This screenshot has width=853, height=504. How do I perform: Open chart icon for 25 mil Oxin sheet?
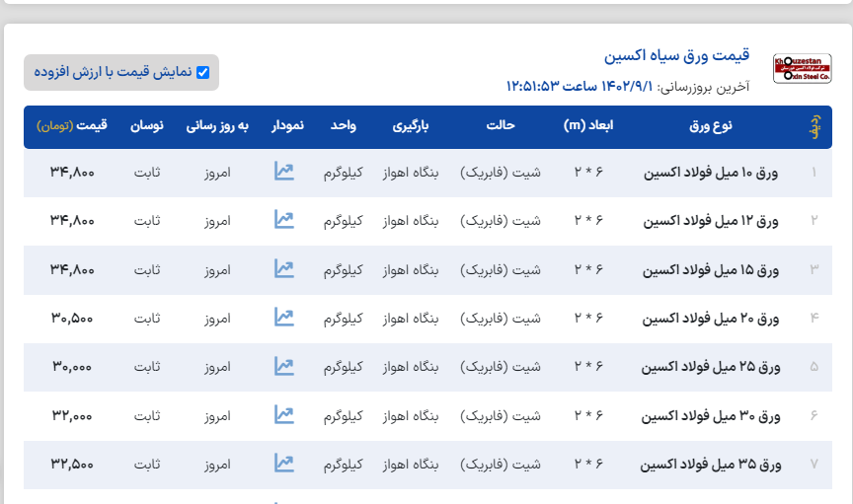click(284, 366)
